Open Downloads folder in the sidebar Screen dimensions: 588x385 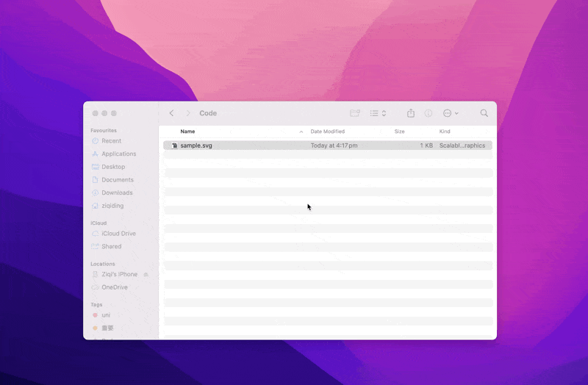(x=117, y=192)
